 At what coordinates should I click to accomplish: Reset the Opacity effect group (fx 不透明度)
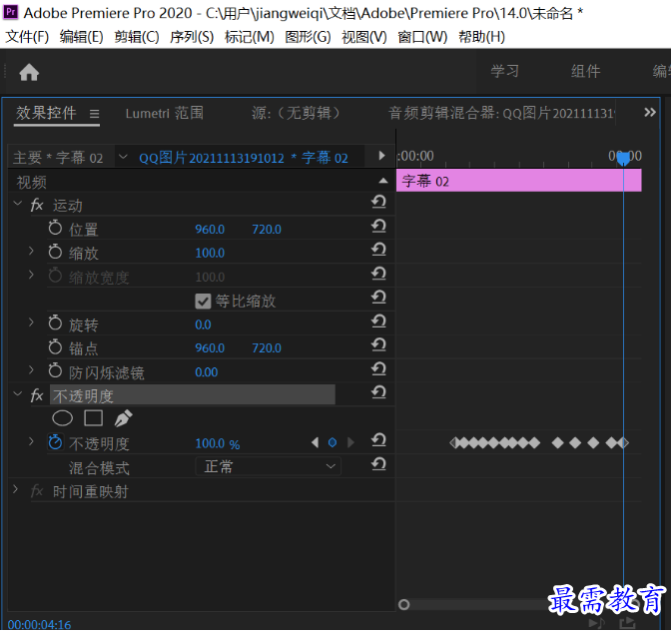click(378, 392)
